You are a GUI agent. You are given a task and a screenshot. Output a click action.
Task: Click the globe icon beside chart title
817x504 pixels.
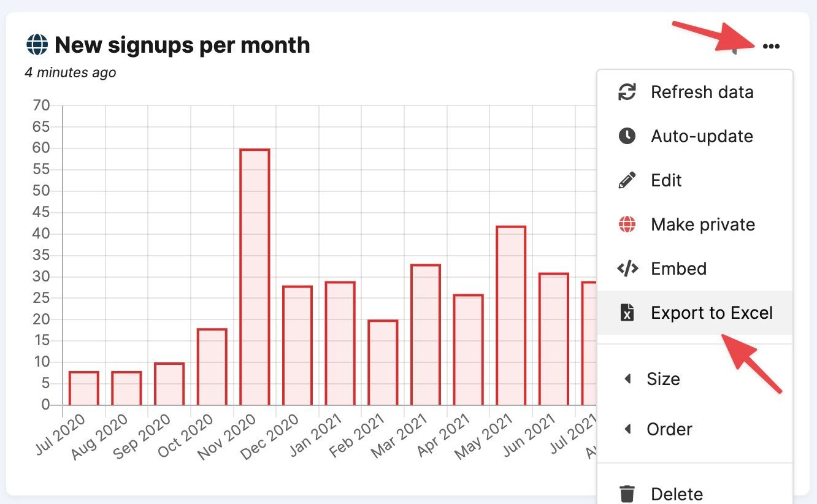click(x=37, y=45)
